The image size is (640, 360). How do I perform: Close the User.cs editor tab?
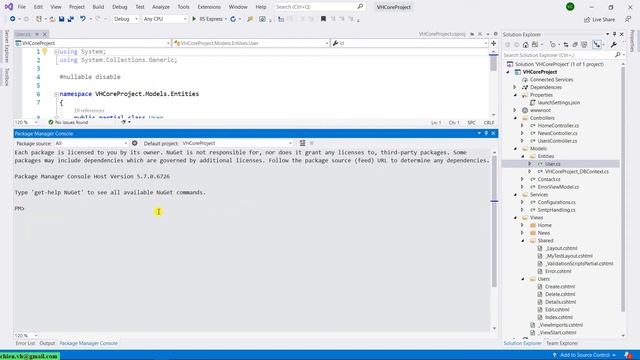click(x=45, y=34)
